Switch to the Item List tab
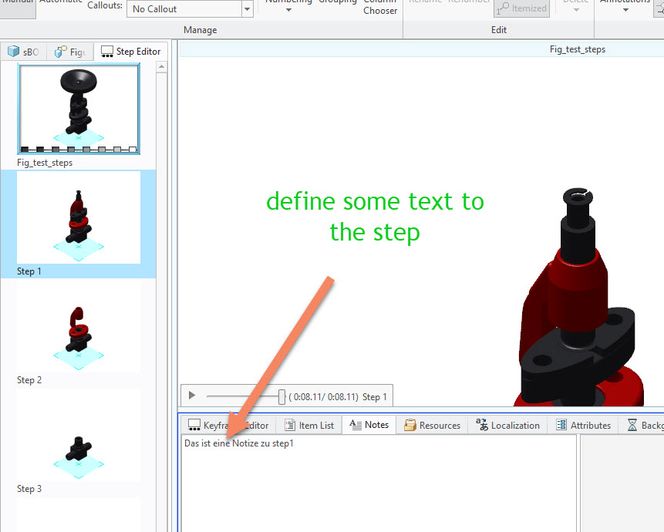This screenshot has width=664, height=532. 309,425
